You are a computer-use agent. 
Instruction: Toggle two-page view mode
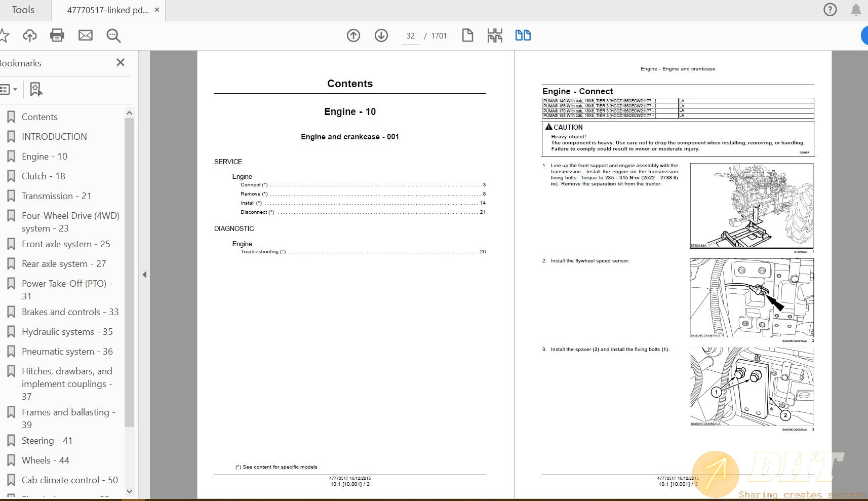pyautogui.click(x=523, y=35)
